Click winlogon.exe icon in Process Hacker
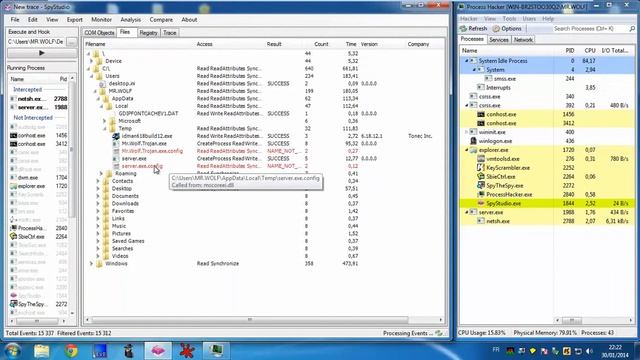The width and height of the screenshot is (640, 360). click(x=473, y=141)
